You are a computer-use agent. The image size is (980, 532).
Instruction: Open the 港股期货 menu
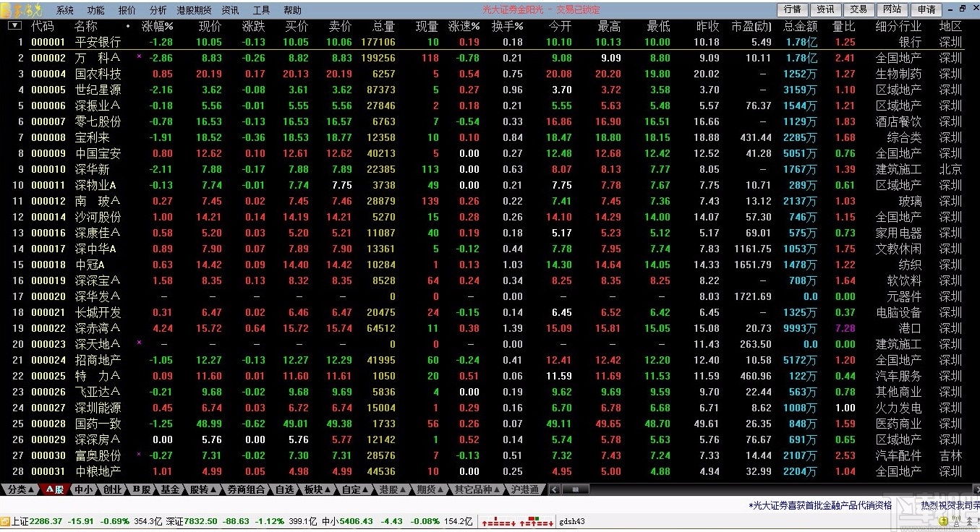(195, 10)
